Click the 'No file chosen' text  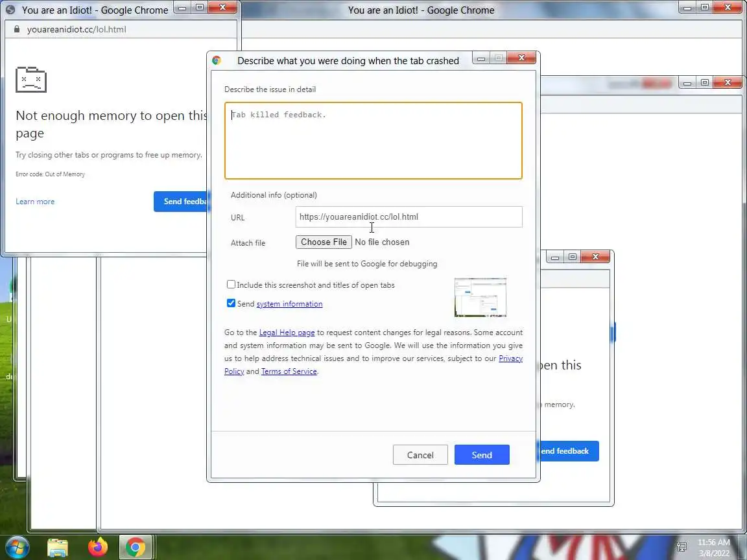point(382,242)
